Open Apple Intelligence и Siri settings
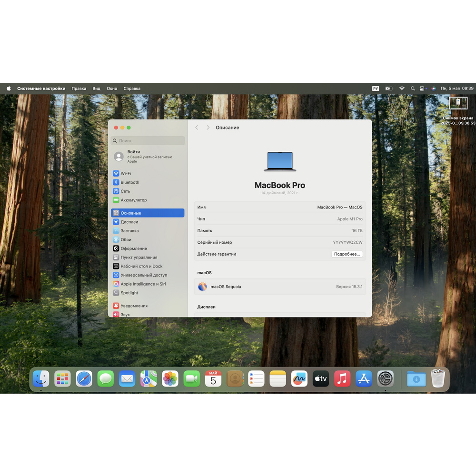This screenshot has width=476, height=476. pos(148,284)
